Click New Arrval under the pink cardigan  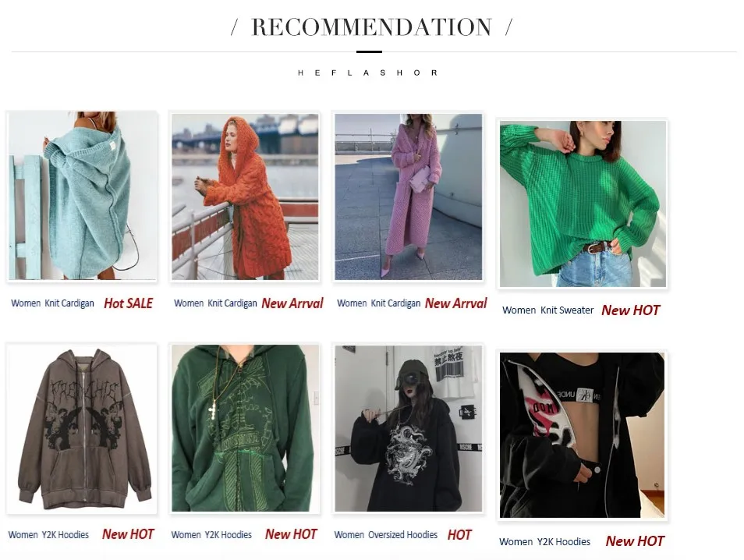point(455,303)
